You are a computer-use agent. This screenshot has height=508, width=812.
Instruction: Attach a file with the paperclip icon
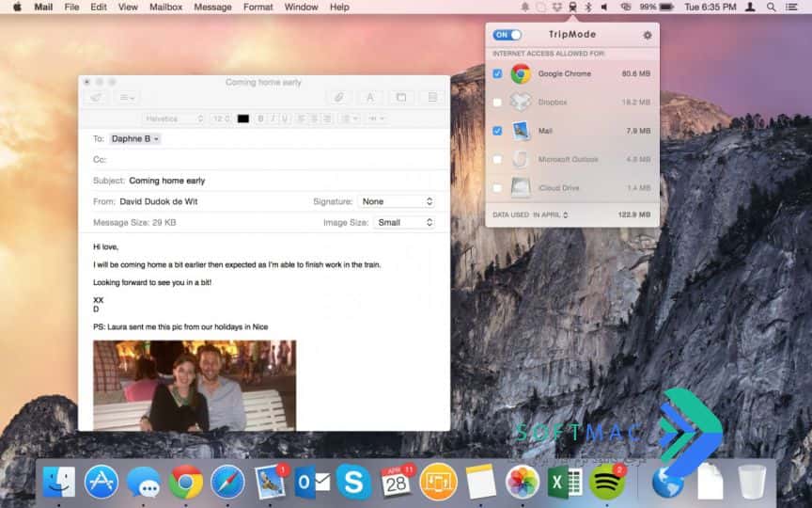[x=338, y=98]
